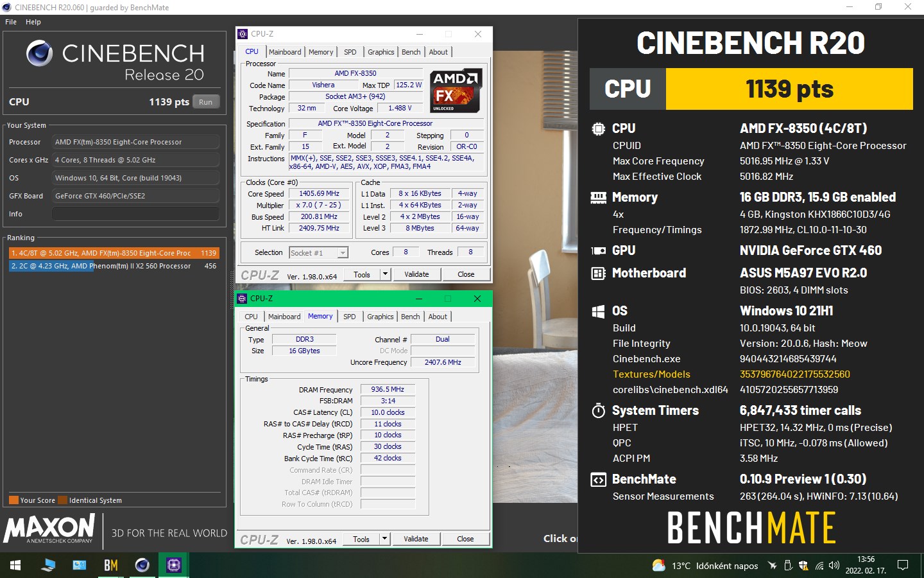Click the System Timers stopwatch icon

(x=598, y=410)
